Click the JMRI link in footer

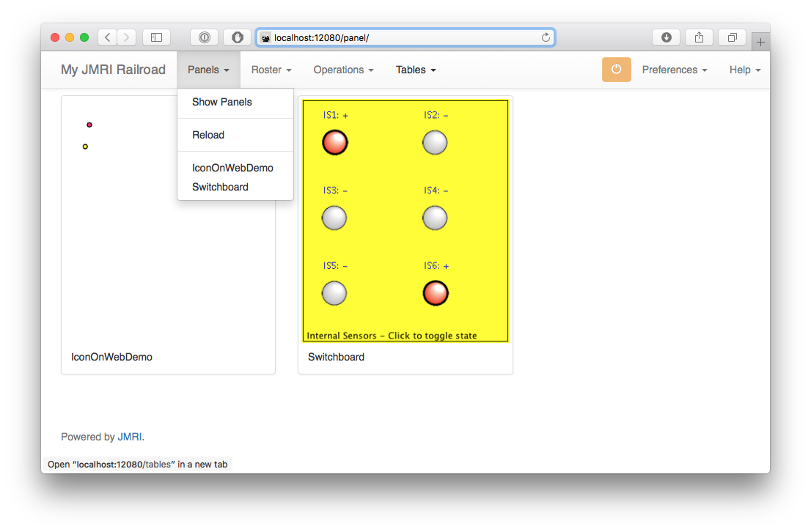130,437
